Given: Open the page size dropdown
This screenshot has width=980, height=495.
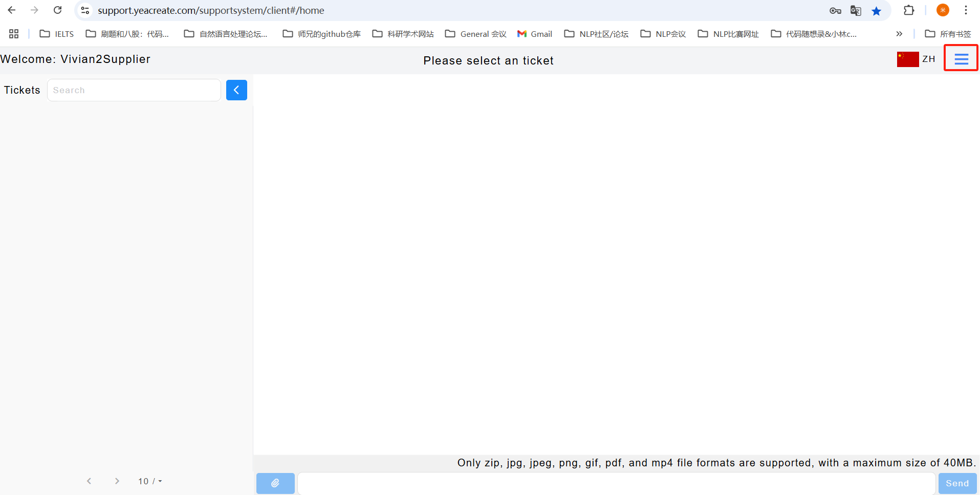Looking at the screenshot, I should click(x=150, y=481).
